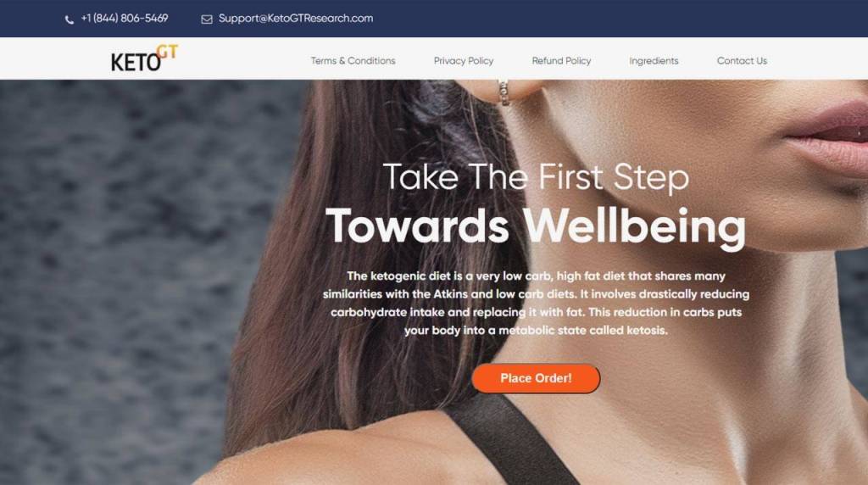Image resolution: width=868 pixels, height=485 pixels.
Task: Open the Support@KetoGTResearch.com email link
Action: pyautogui.click(x=296, y=19)
